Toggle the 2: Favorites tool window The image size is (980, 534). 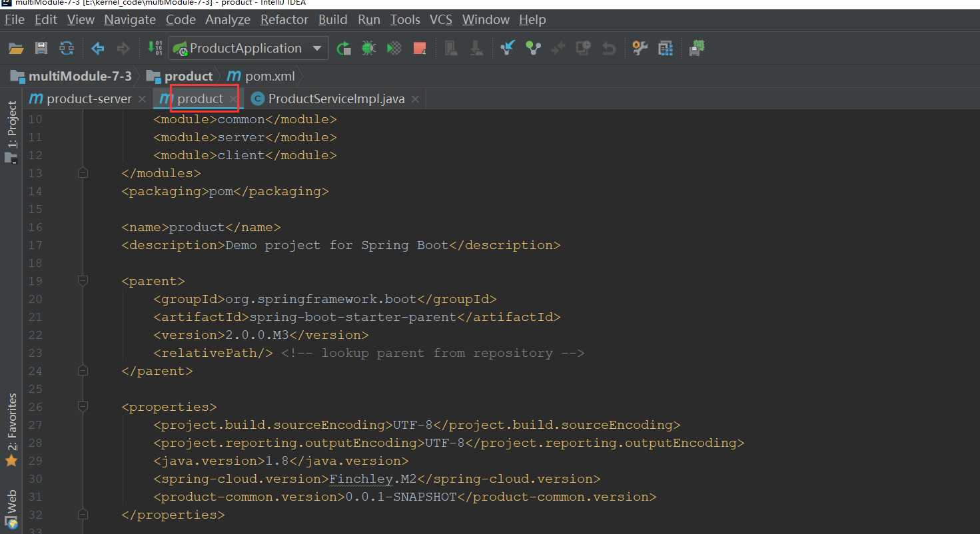[x=11, y=430]
